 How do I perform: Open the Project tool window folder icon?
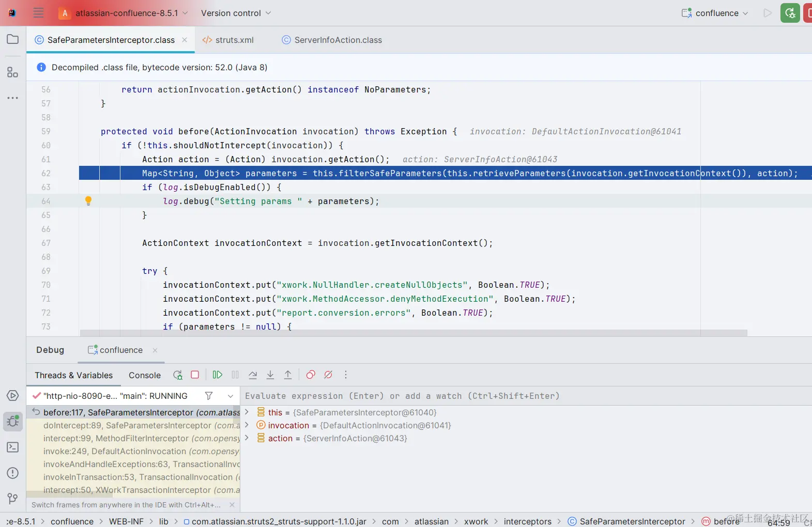coord(13,39)
